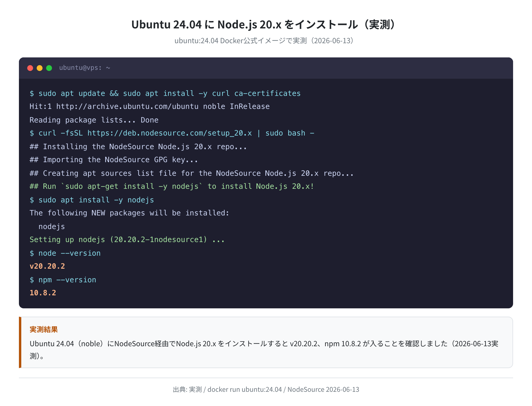This screenshot has width=532, height=406.
Task: Click the "Reading package lists... Done" line
Action: pyautogui.click(x=94, y=120)
